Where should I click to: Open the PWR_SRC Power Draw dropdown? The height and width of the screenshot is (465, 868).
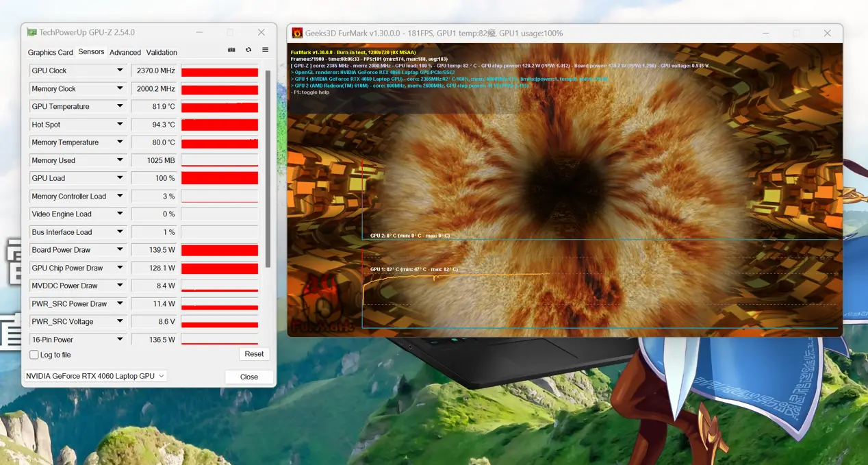pyautogui.click(x=120, y=303)
